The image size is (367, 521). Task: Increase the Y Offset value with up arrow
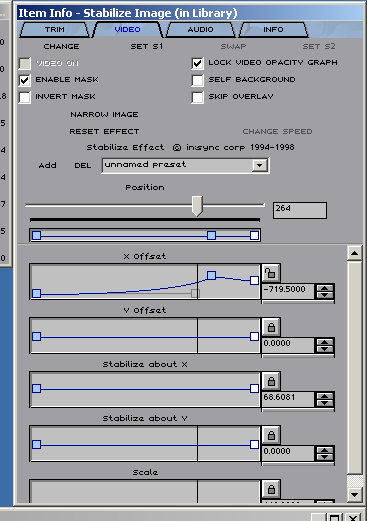[x=325, y=343]
